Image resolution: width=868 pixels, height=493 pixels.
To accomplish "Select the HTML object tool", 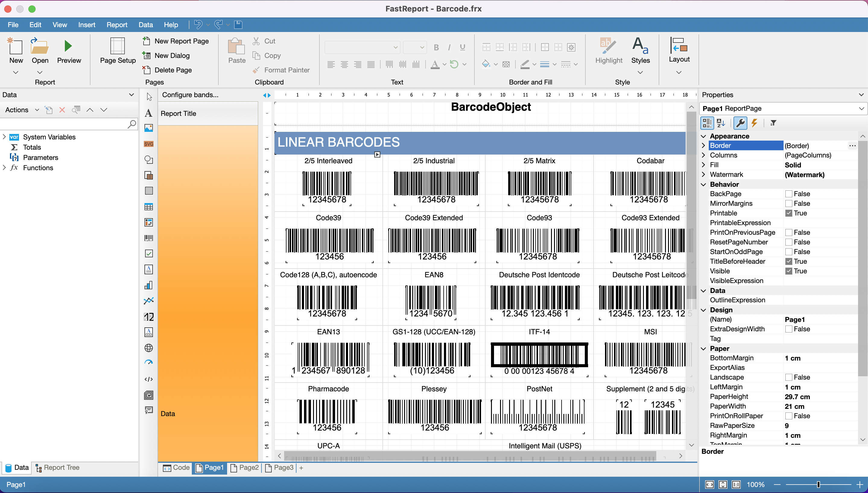I will click(149, 379).
